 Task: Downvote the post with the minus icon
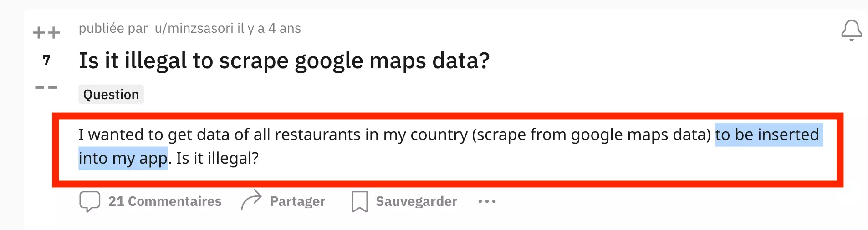pyautogui.click(x=46, y=87)
